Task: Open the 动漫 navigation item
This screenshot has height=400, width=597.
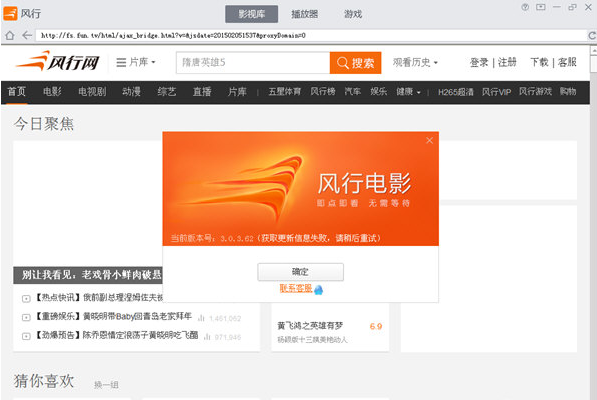Action: click(x=131, y=92)
